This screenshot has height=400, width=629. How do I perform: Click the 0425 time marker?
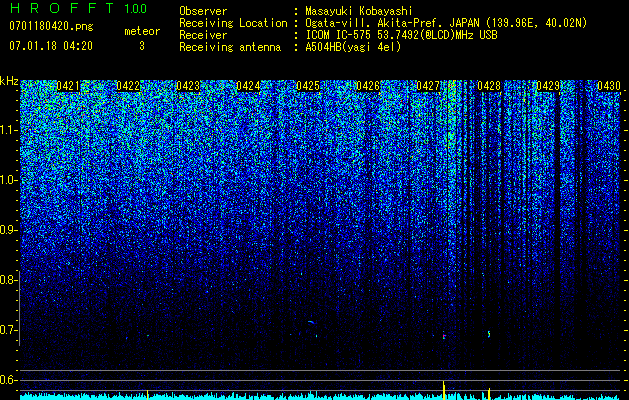pos(308,86)
